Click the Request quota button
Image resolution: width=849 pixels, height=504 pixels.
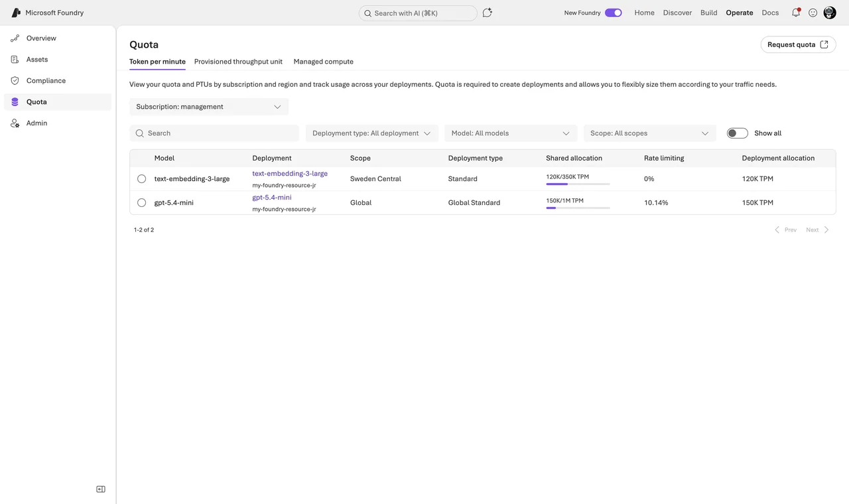coord(798,44)
